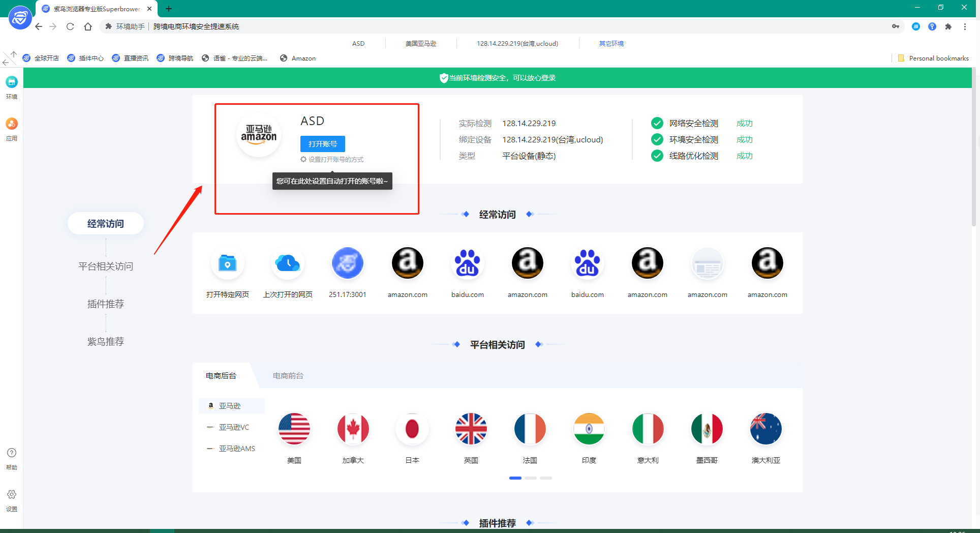
Task: Open the 上次打开的网页 cloud icon
Action: (287, 263)
